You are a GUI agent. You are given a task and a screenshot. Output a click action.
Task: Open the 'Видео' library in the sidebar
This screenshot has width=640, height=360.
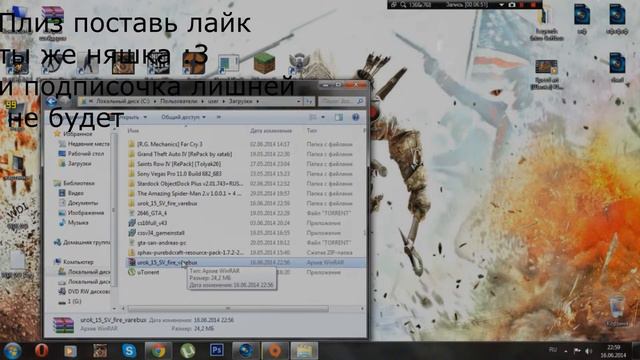click(71, 193)
